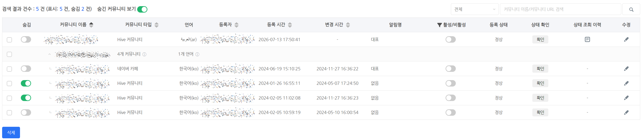The height and width of the screenshot is (140, 644).
Task: Collapse the 4개 커뮤니티 group chevron
Action: point(50,54)
